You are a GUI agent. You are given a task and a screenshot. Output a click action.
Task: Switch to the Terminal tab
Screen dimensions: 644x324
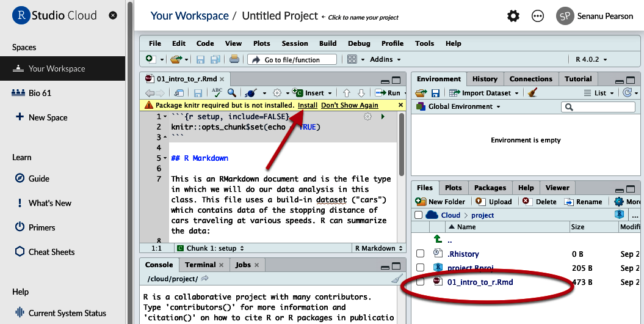click(204, 265)
